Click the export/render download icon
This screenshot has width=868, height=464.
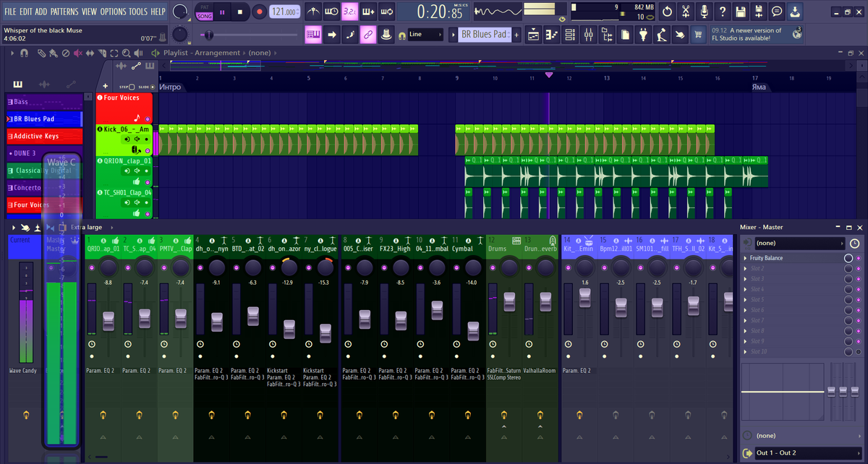796,12
